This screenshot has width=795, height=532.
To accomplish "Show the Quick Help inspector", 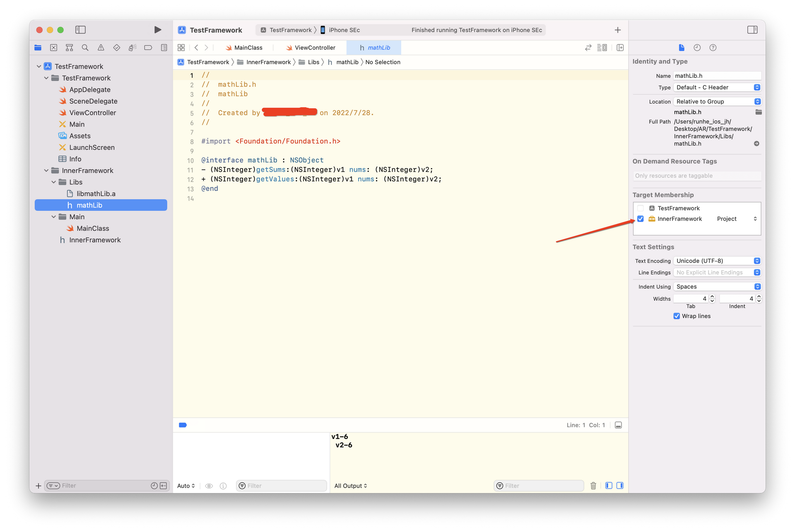I will pos(713,48).
